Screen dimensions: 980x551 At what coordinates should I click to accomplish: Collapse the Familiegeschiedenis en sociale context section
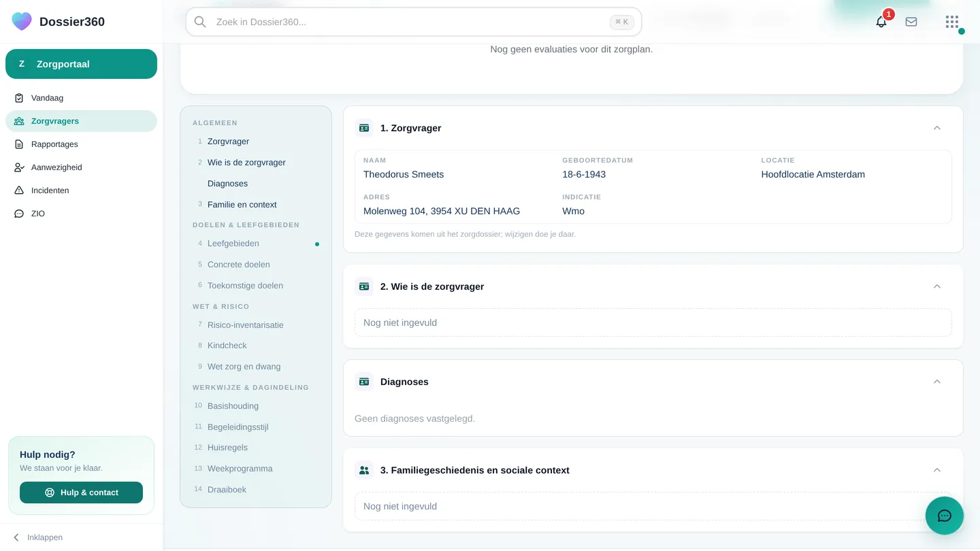(937, 470)
